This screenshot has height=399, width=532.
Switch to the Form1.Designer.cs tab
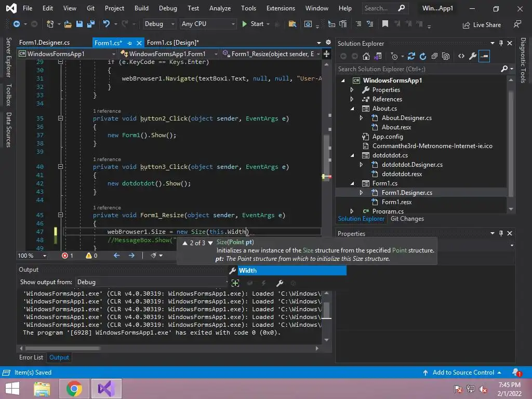pos(45,43)
